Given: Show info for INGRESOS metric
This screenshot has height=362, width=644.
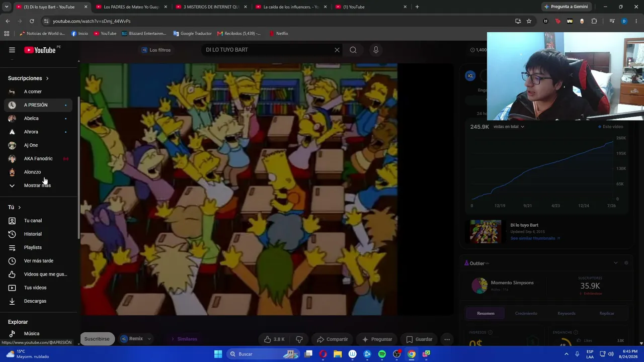Looking at the screenshot, I should 491,332.
